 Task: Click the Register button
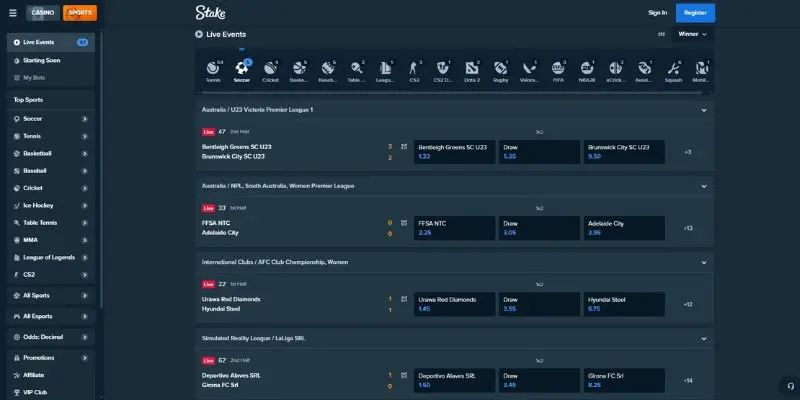click(695, 13)
